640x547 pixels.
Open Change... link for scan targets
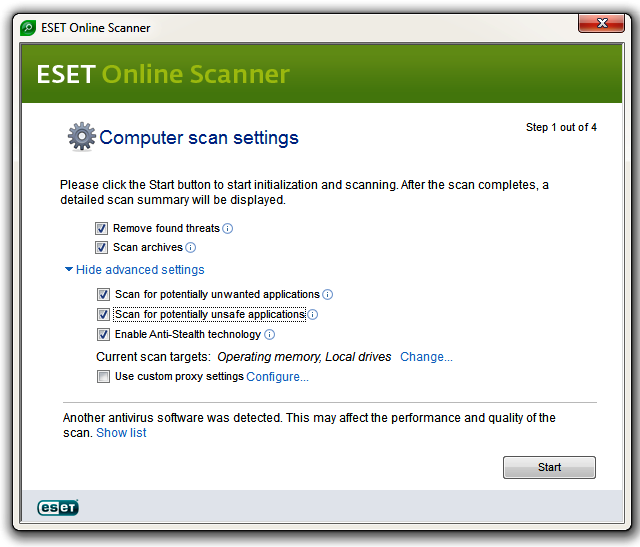(426, 357)
